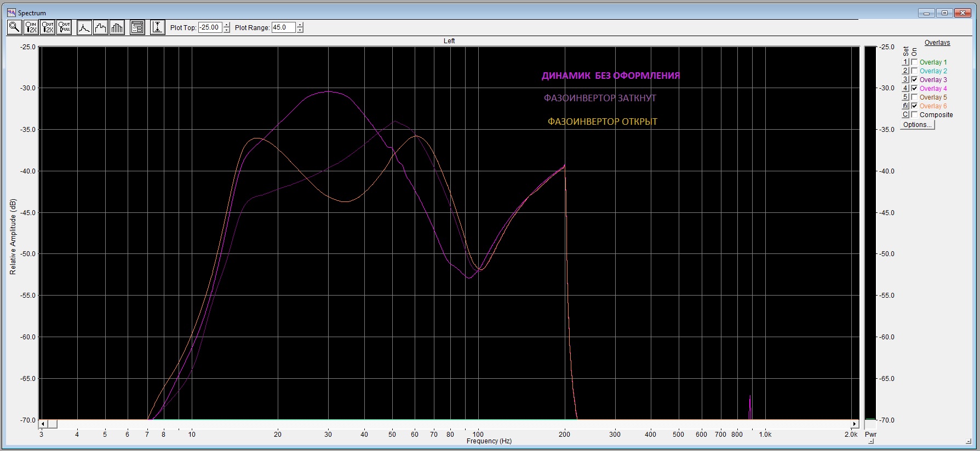Image resolution: width=980 pixels, height=451 pixels.
Task: Close the Spectrum window
Action: click(962, 13)
